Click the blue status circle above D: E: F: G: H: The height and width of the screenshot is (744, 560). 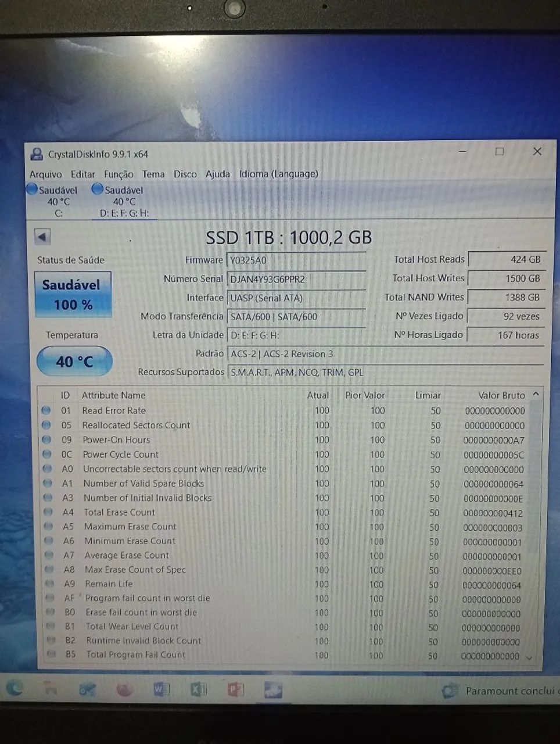(98, 189)
